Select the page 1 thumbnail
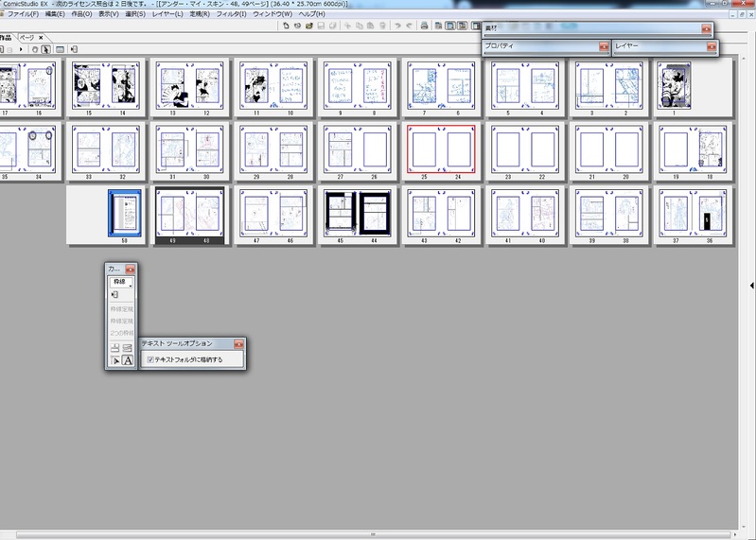The width and height of the screenshot is (756, 540). 674,86
